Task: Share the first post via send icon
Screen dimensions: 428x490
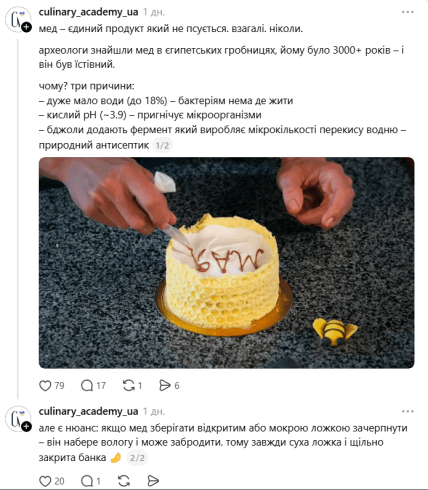Action: click(165, 386)
